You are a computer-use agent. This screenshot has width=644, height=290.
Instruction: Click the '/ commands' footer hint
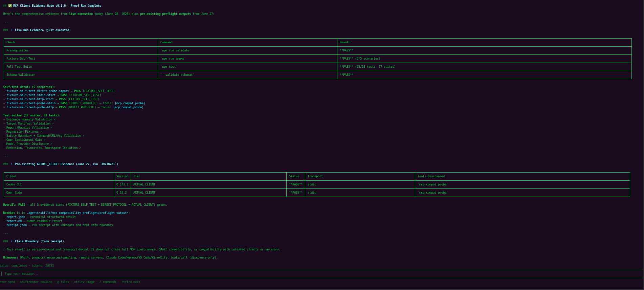[x=108, y=282]
